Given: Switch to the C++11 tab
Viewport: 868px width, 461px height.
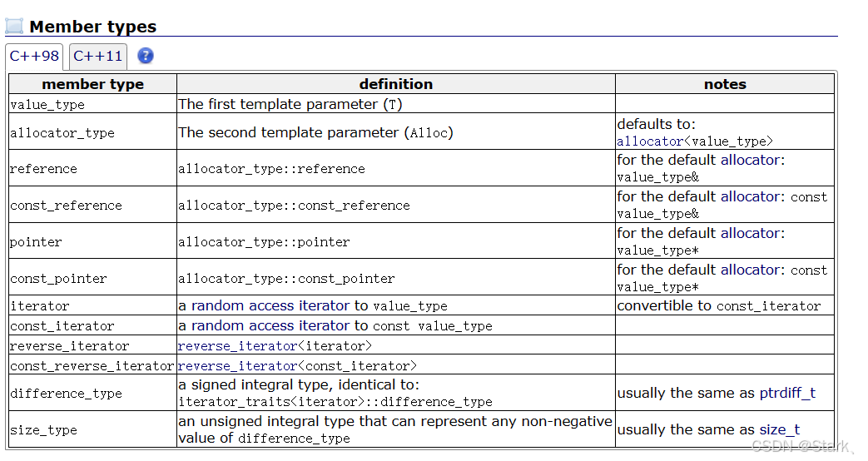Looking at the screenshot, I should [x=98, y=56].
